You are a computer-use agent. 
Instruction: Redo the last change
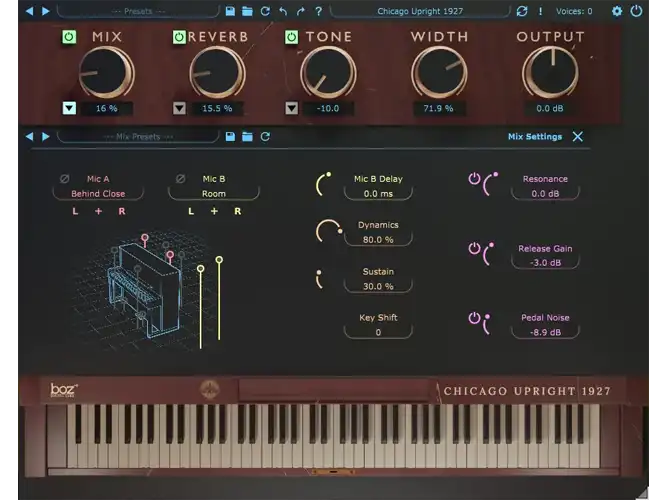pyautogui.click(x=301, y=11)
